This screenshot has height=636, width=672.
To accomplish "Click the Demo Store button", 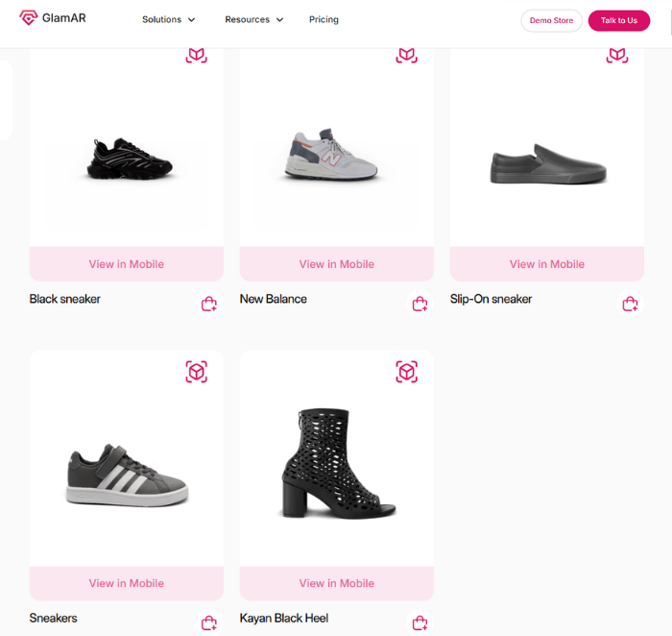I will click(551, 20).
